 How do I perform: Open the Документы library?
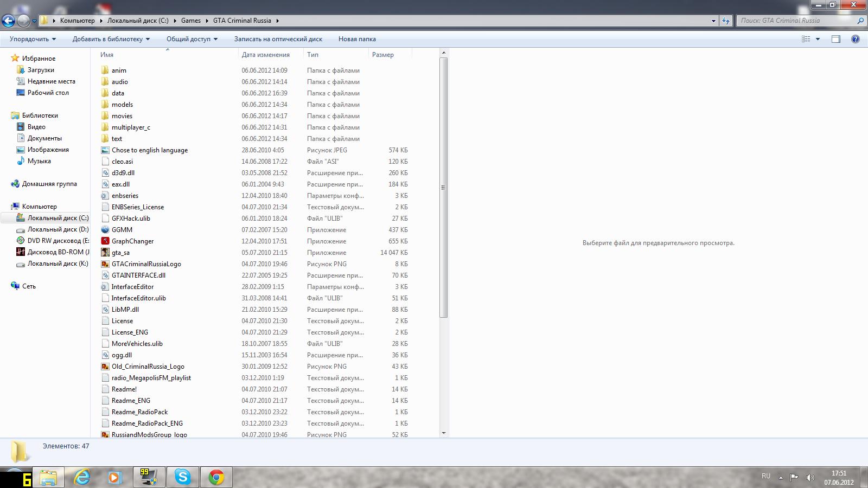point(44,138)
